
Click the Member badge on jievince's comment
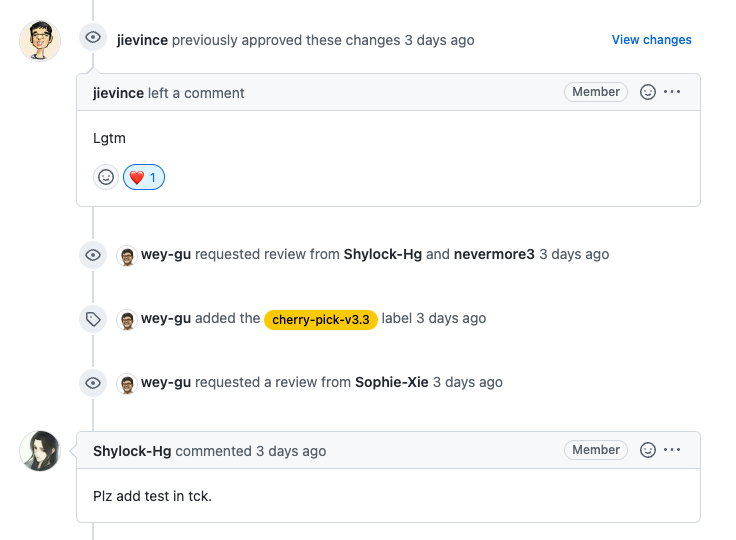[x=596, y=92]
